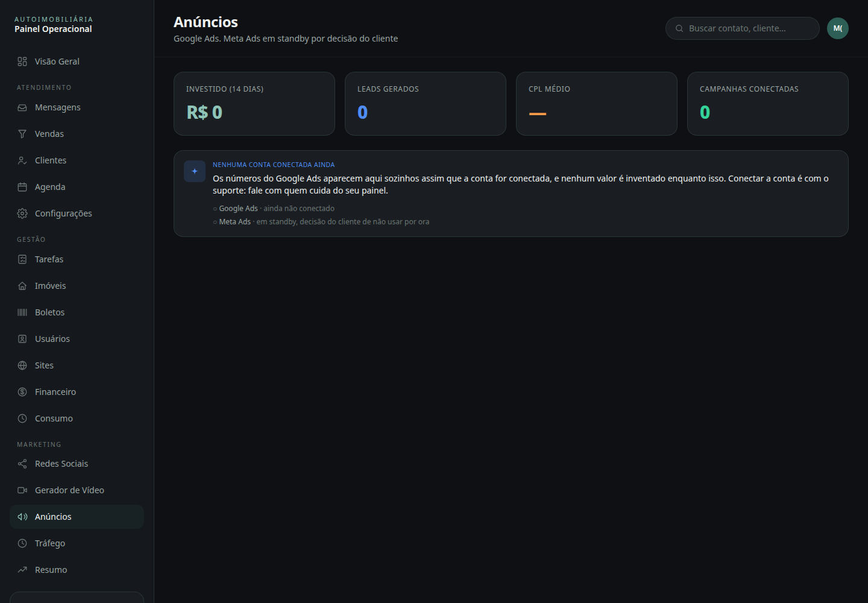Select the Tarefas checklist icon
Viewport: 868px width, 603px height.
22,259
